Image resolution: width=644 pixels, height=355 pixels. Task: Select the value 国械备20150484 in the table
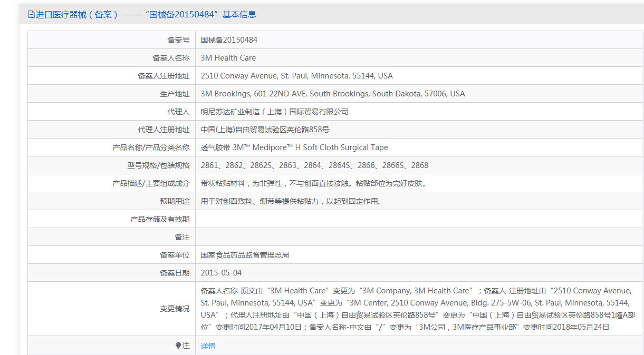tap(229, 40)
